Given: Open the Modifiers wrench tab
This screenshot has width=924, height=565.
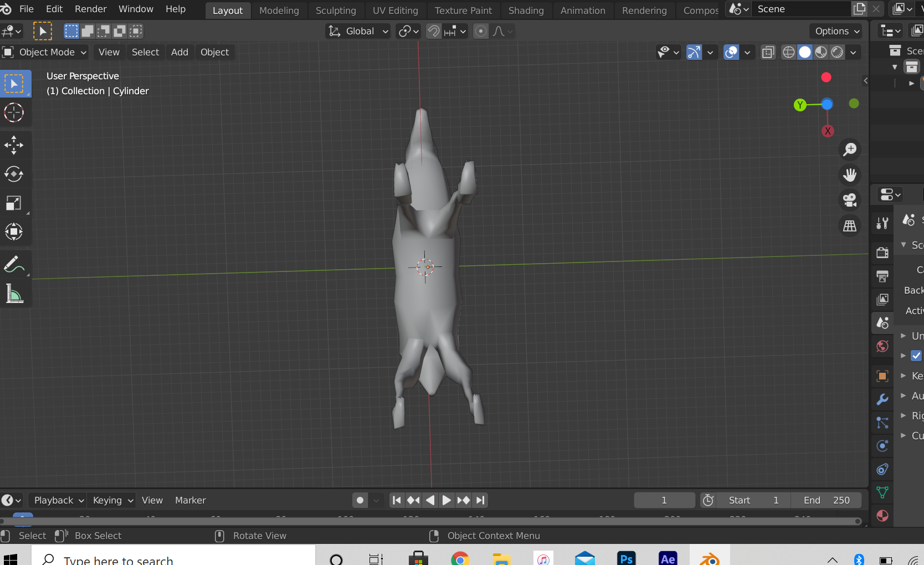Looking at the screenshot, I should click(882, 399).
